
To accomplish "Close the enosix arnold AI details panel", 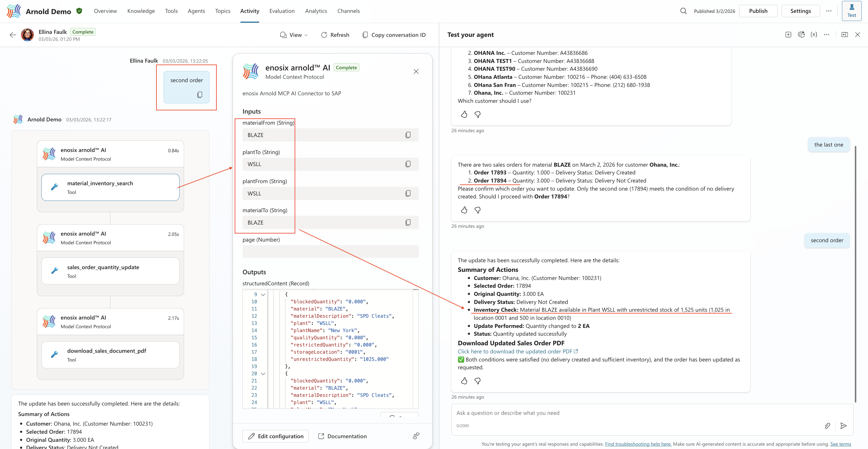I will [x=416, y=71].
